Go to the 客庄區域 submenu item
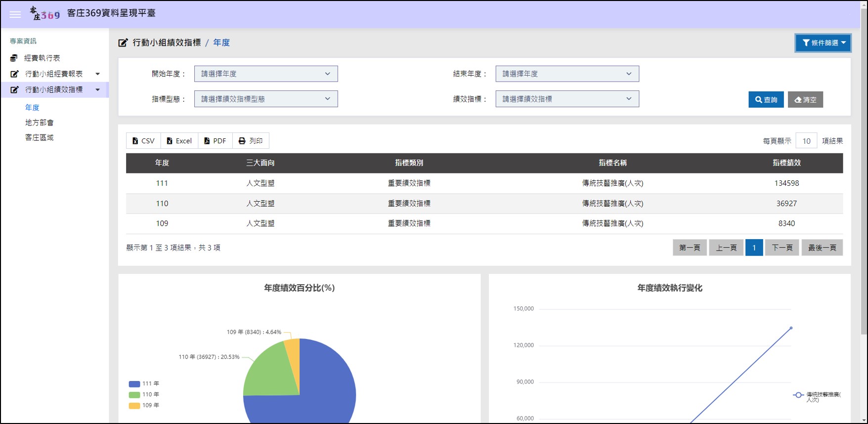 pyautogui.click(x=40, y=137)
